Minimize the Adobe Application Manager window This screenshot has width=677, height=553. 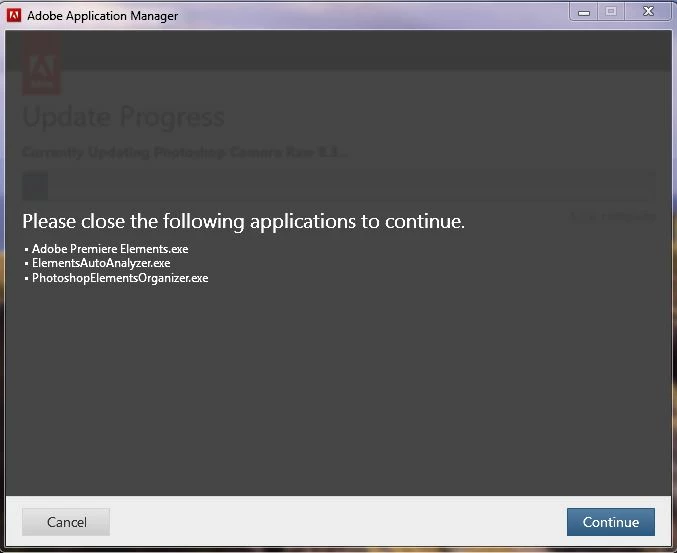pos(584,12)
